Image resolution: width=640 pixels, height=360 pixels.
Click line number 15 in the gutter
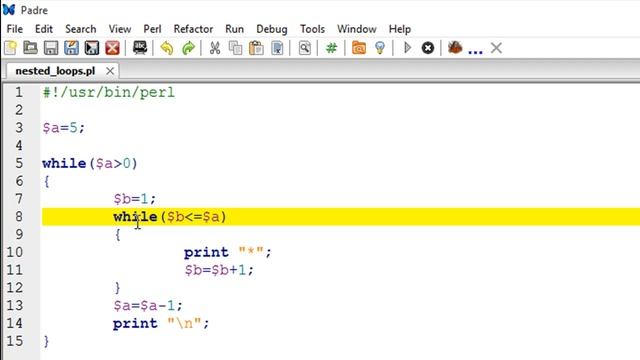click(x=15, y=341)
